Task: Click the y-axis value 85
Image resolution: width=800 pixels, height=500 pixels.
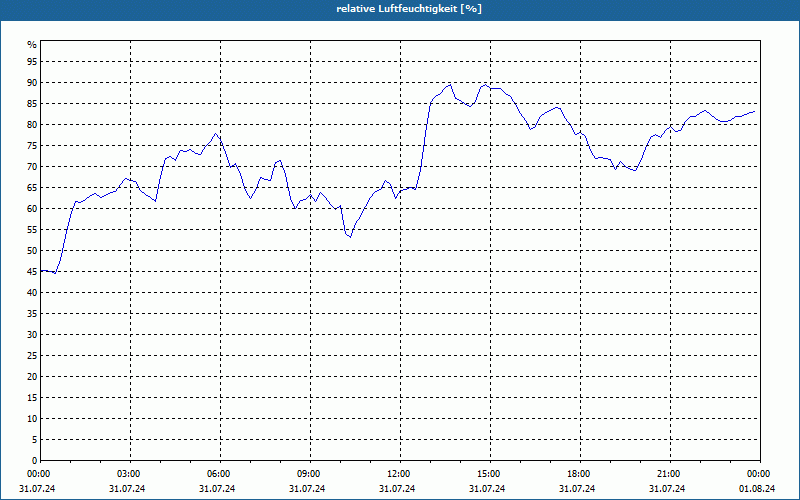Action: coord(32,104)
